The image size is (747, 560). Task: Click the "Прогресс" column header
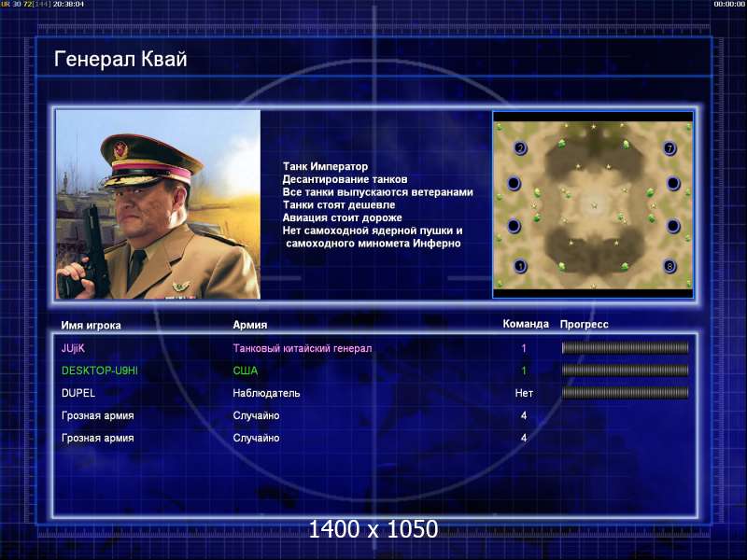(585, 324)
